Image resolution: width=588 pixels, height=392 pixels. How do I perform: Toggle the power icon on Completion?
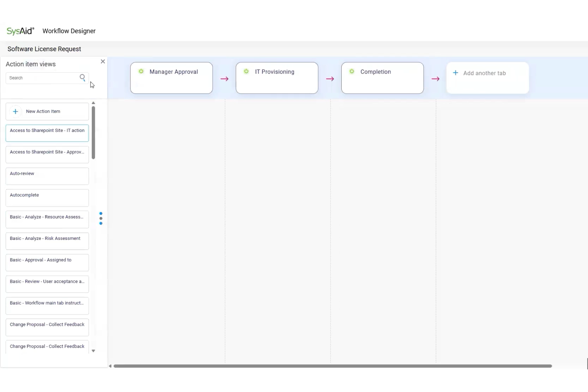coord(352,71)
